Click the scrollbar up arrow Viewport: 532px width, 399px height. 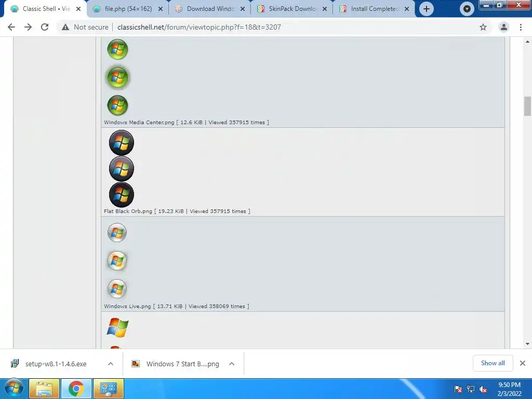tap(527, 42)
